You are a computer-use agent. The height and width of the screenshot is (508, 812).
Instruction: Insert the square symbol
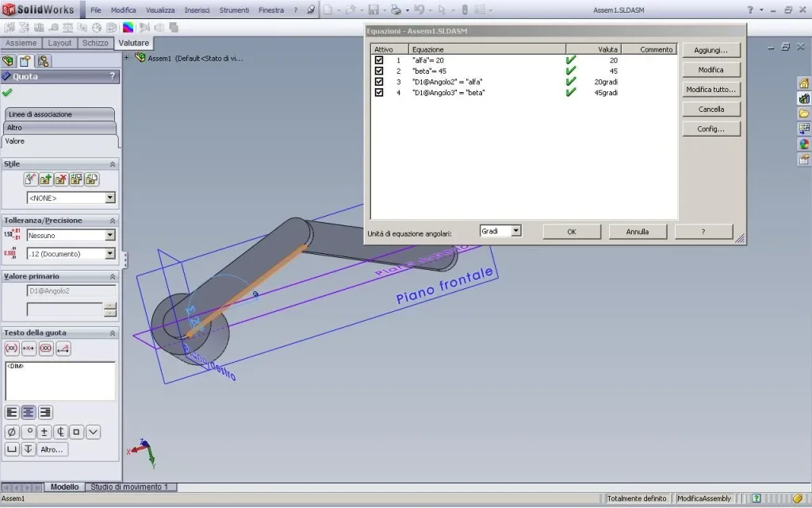77,432
